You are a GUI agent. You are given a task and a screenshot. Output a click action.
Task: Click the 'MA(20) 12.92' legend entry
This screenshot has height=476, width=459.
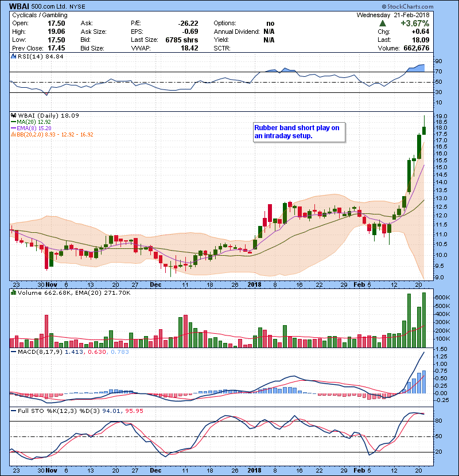[x=34, y=122]
